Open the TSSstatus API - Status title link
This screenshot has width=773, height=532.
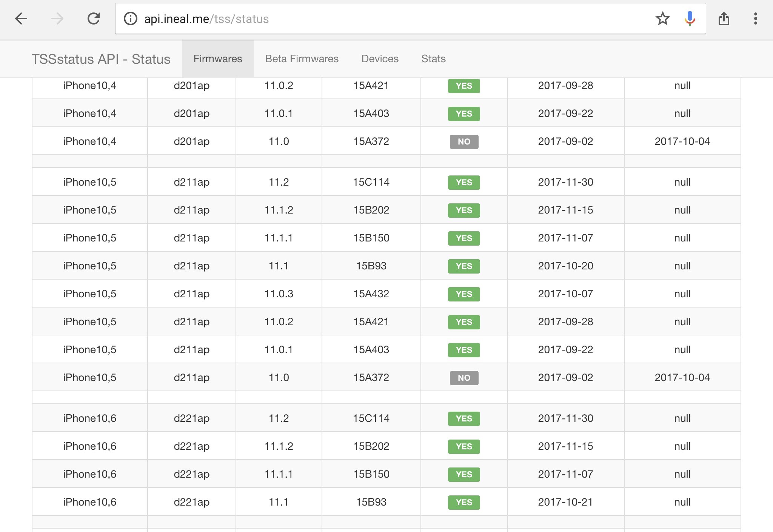coord(101,59)
